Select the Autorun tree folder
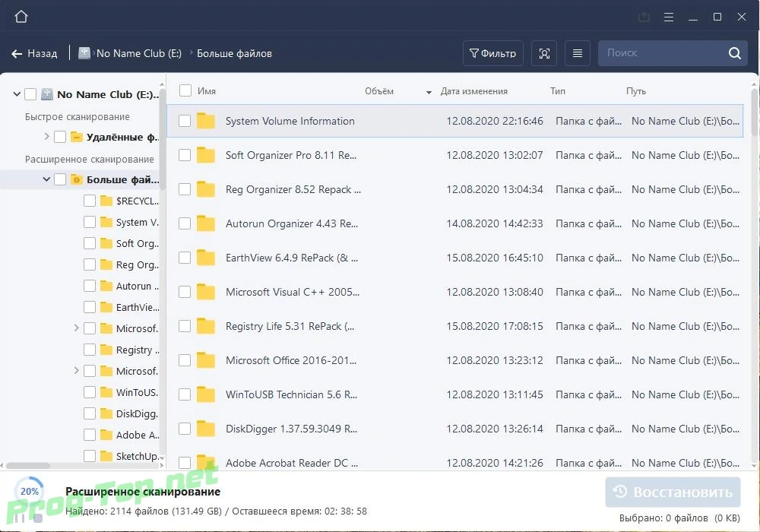This screenshot has height=532, width=760. click(x=137, y=286)
